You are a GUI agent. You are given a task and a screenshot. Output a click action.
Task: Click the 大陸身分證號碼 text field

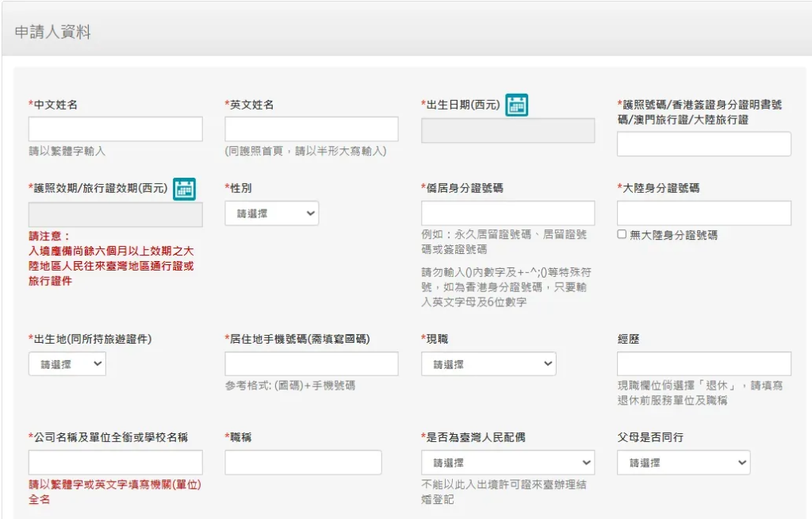704,213
